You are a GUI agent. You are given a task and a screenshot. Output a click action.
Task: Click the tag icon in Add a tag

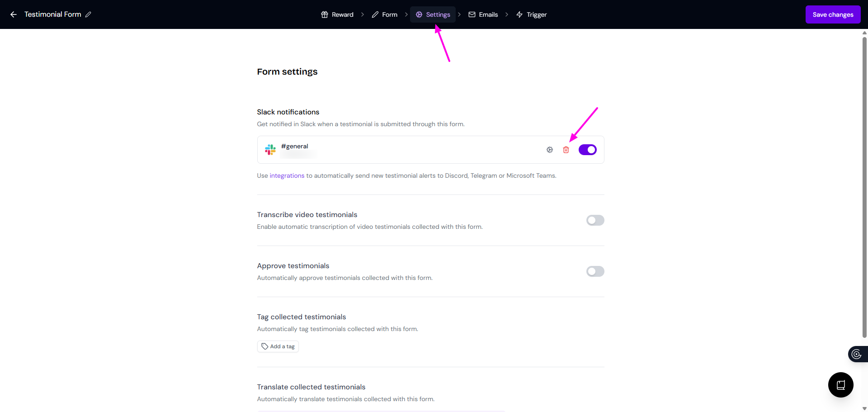(x=265, y=346)
